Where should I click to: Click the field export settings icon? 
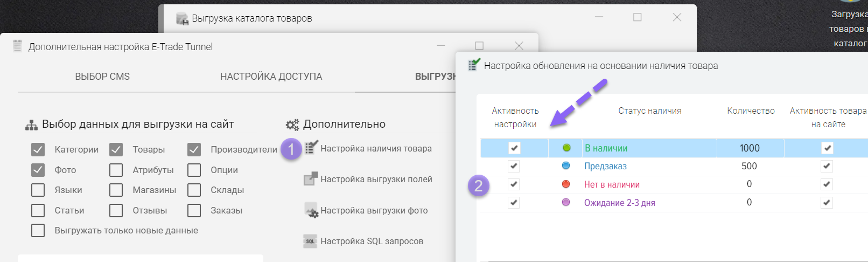tap(311, 178)
